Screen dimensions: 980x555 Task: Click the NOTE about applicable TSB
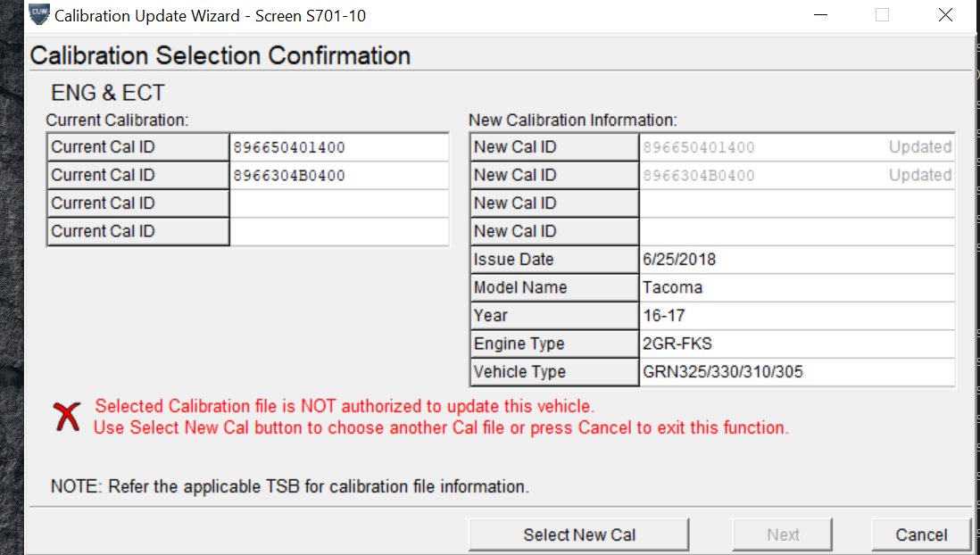290,486
